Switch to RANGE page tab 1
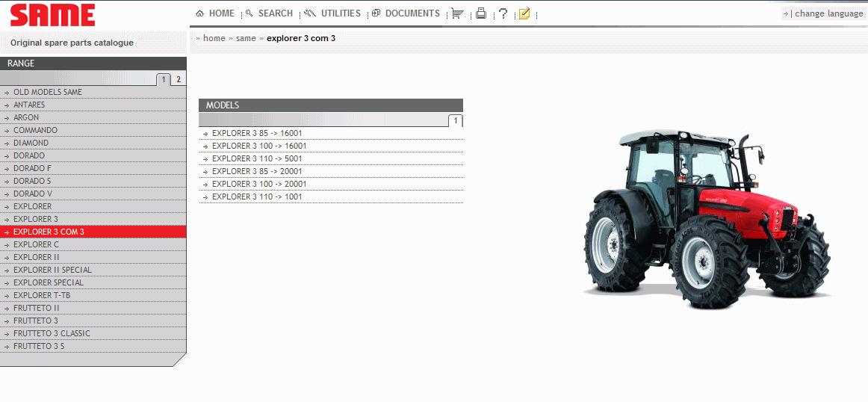868x402 pixels. coord(164,80)
